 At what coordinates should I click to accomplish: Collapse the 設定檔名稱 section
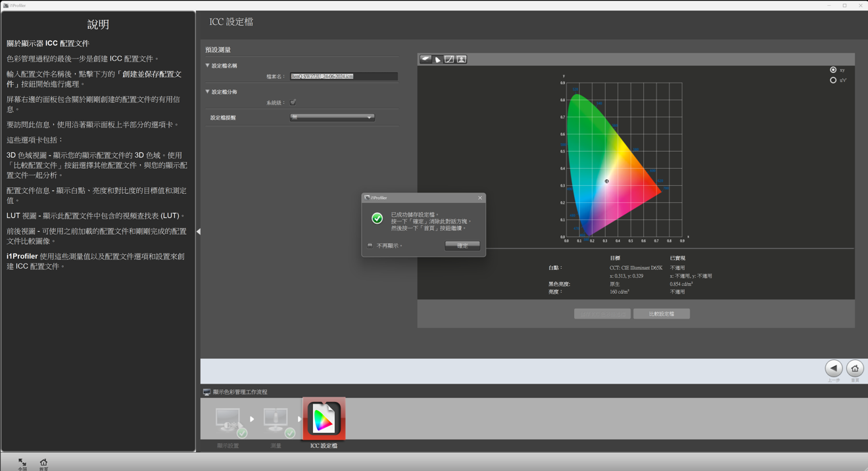tap(208, 66)
